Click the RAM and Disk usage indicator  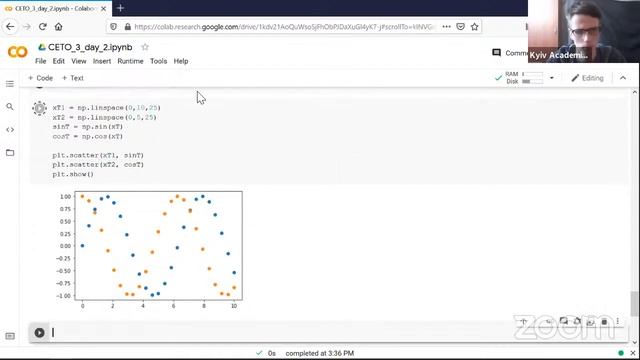click(519, 78)
